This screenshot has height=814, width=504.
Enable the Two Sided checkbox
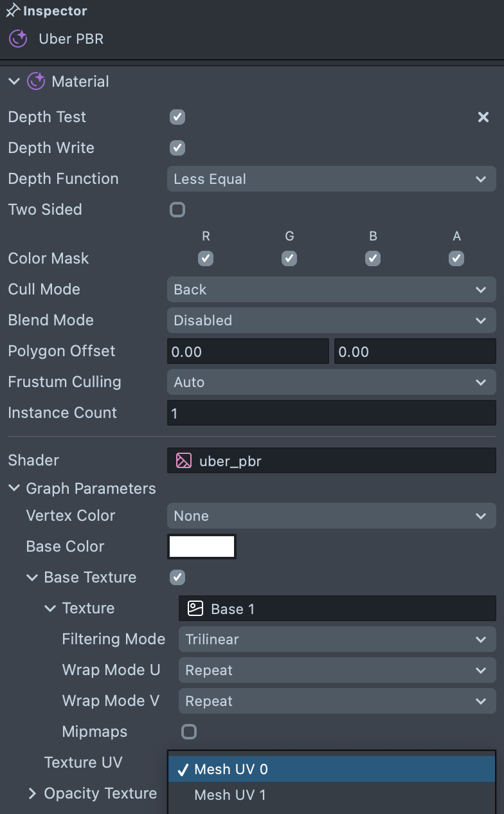pyautogui.click(x=177, y=210)
